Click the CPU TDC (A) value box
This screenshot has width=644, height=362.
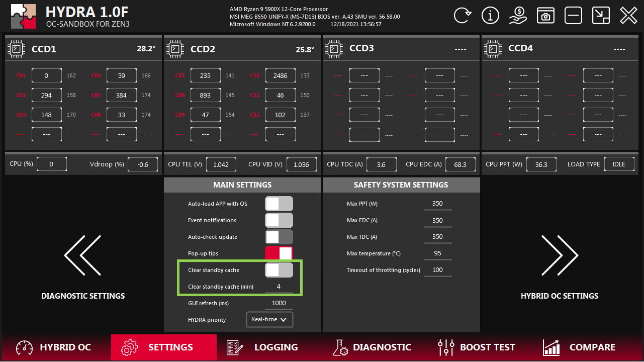pyautogui.click(x=381, y=164)
